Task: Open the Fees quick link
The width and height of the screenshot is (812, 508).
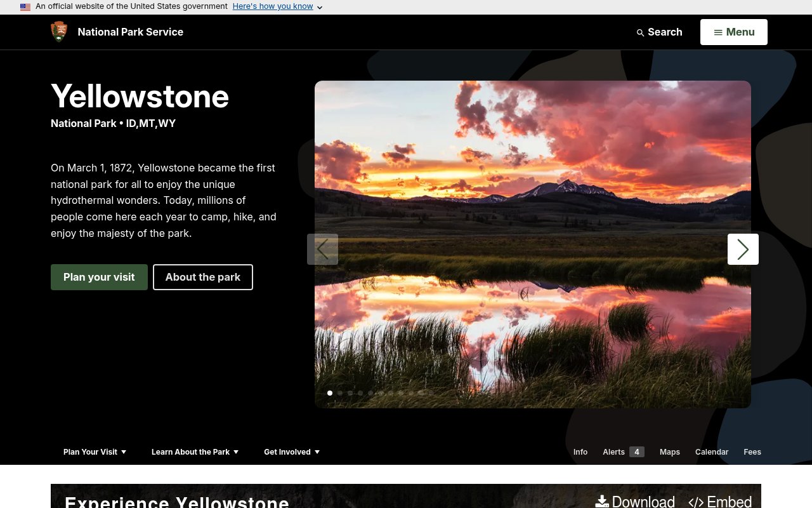Action: pyautogui.click(x=752, y=452)
